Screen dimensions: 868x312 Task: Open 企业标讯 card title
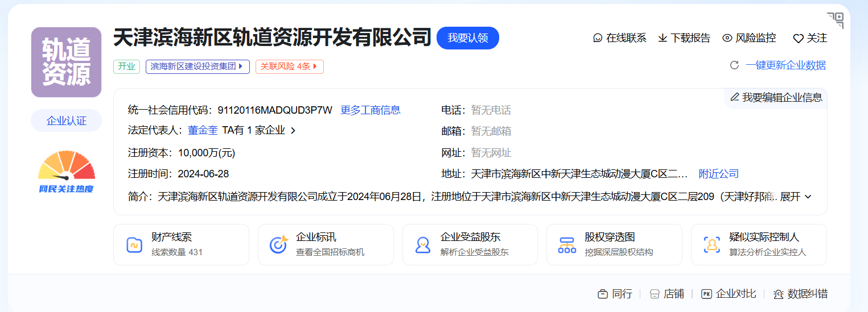coord(316,238)
